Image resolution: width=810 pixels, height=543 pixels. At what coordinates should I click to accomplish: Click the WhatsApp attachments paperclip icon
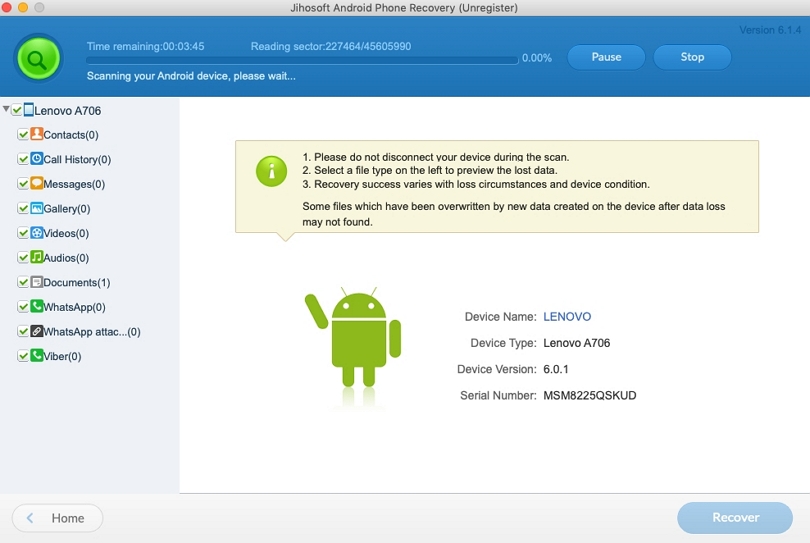(37, 331)
